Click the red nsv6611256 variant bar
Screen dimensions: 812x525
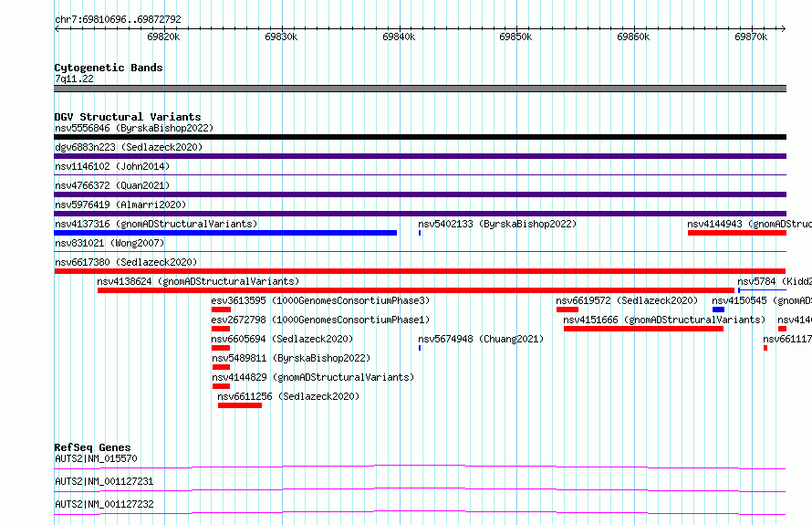[x=240, y=405]
